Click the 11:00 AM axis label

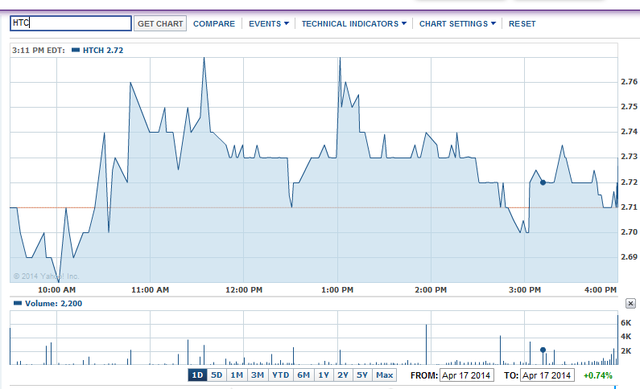tap(150, 290)
